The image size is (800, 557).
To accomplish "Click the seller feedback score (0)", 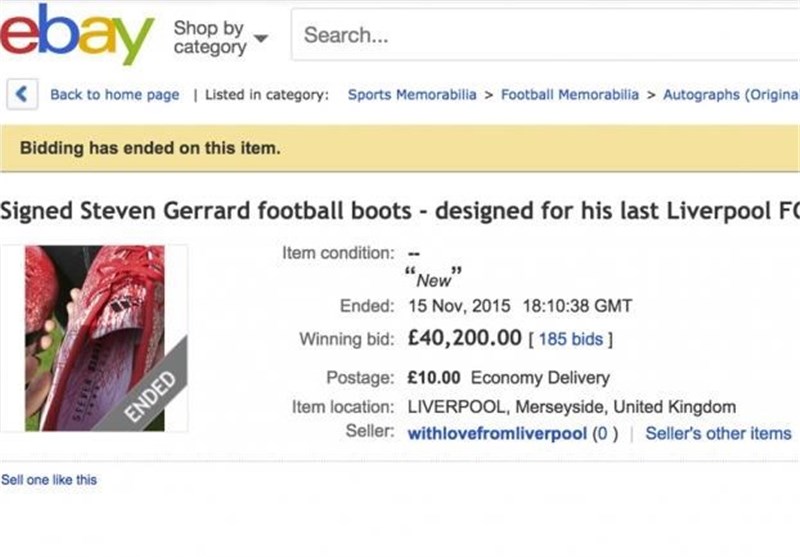I will tap(600, 434).
